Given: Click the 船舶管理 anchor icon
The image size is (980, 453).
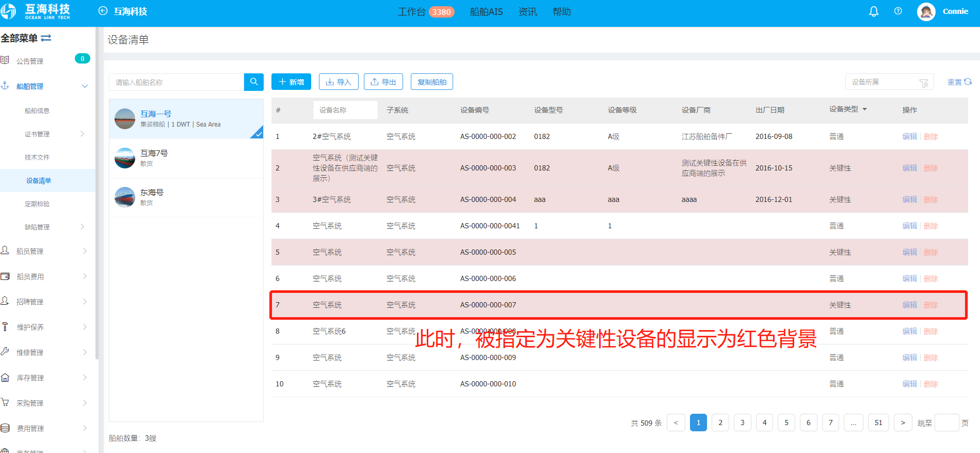Looking at the screenshot, I should click(x=5, y=85).
